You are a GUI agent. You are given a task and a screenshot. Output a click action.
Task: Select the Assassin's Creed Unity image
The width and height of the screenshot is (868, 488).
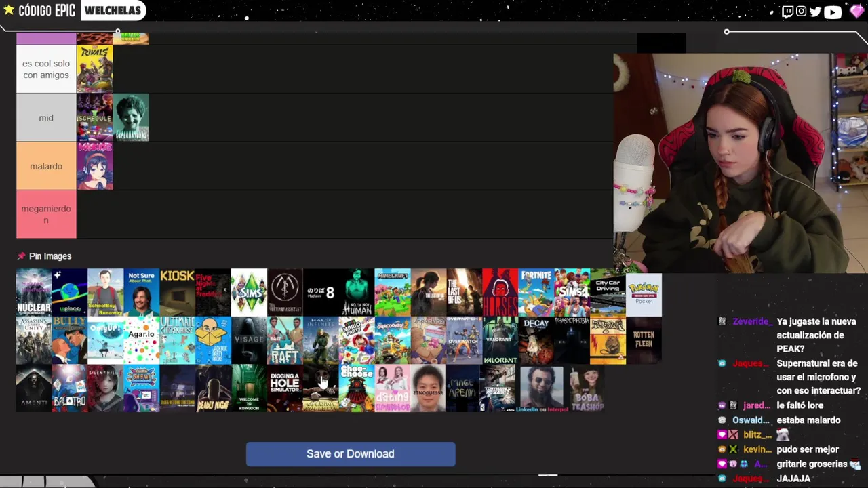click(34, 340)
